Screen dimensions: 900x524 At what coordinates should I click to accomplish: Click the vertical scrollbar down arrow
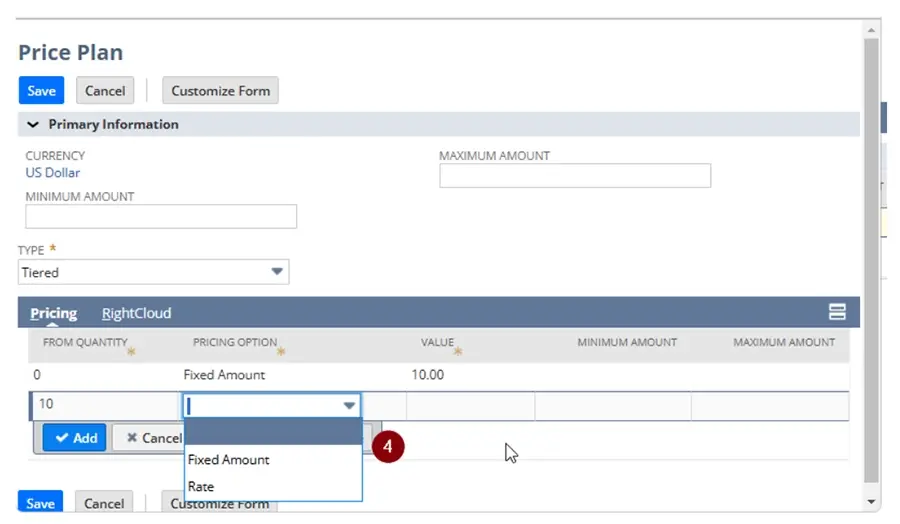[870, 501]
